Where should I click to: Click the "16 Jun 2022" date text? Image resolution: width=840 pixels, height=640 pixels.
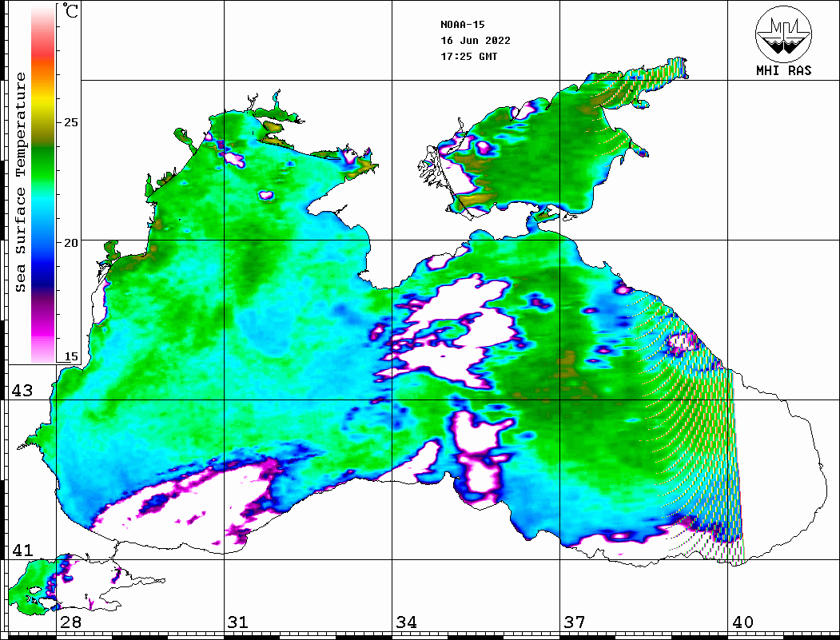coord(476,41)
